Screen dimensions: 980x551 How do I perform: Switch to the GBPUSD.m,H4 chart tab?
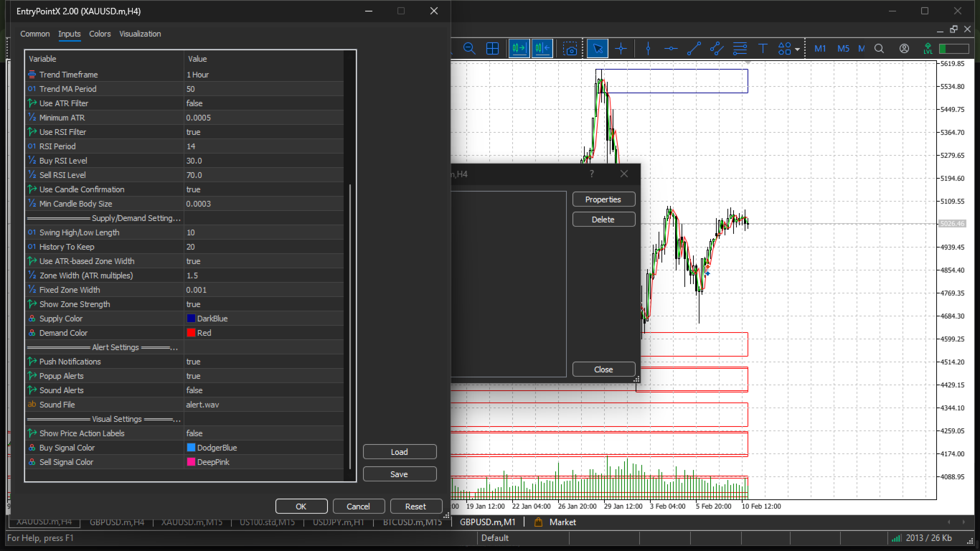pyautogui.click(x=117, y=522)
